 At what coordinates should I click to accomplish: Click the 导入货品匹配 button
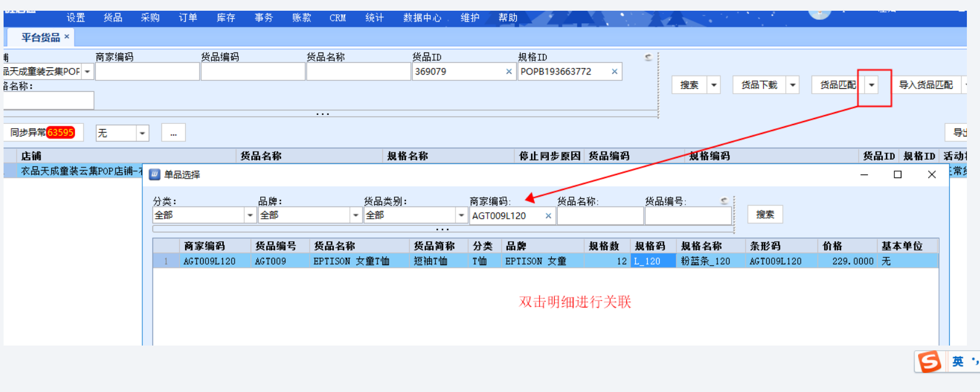(x=925, y=85)
